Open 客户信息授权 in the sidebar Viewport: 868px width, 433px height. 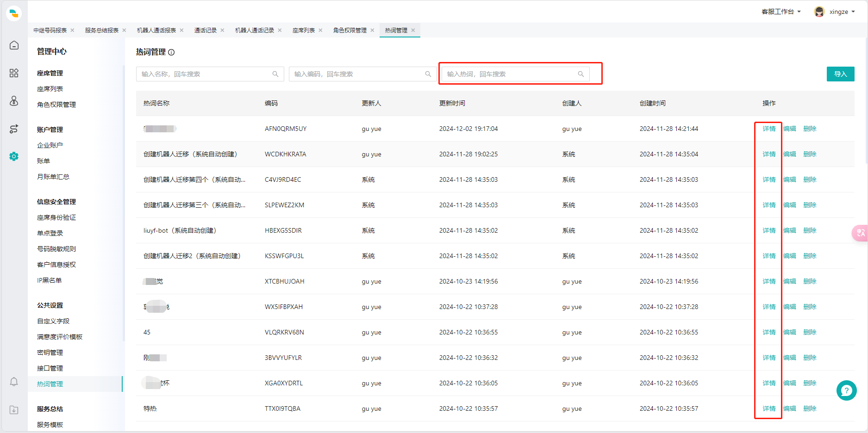point(56,265)
